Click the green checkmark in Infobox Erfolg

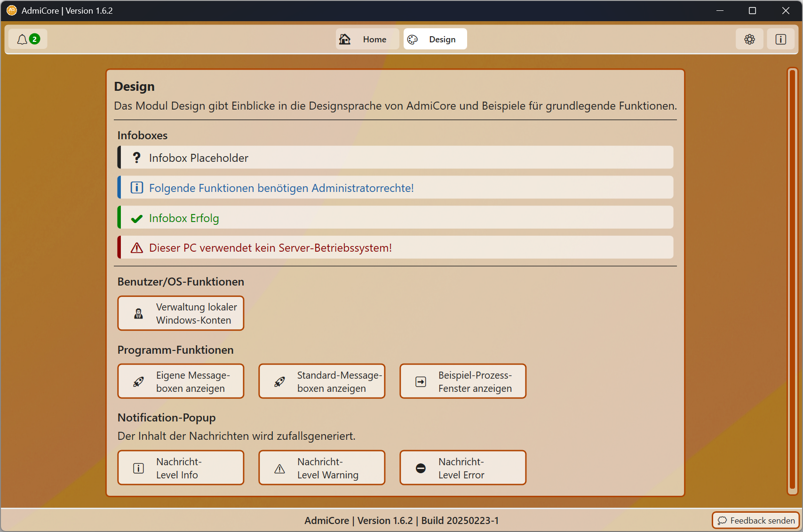[136, 218]
